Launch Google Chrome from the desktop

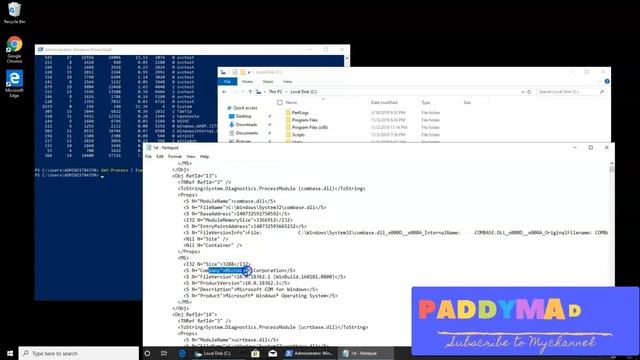(x=14, y=49)
